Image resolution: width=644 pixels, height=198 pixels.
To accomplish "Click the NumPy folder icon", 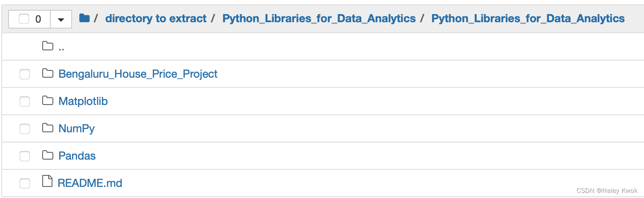I will point(48,128).
